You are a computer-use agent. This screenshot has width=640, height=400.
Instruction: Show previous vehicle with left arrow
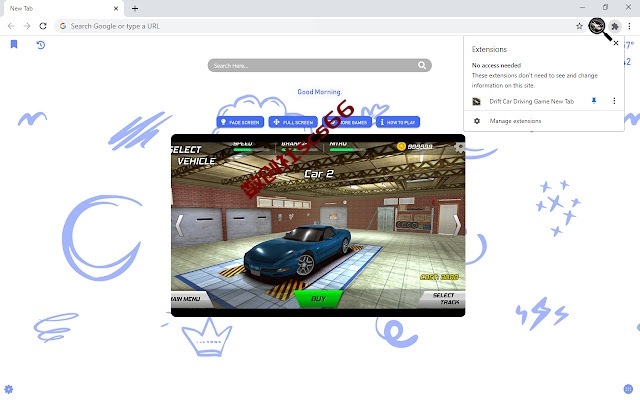pyautogui.click(x=179, y=225)
